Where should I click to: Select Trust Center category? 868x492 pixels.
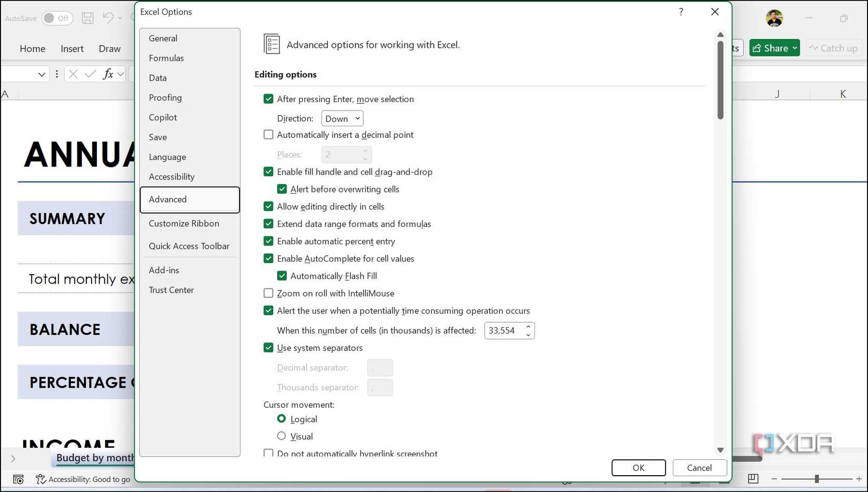point(190,290)
